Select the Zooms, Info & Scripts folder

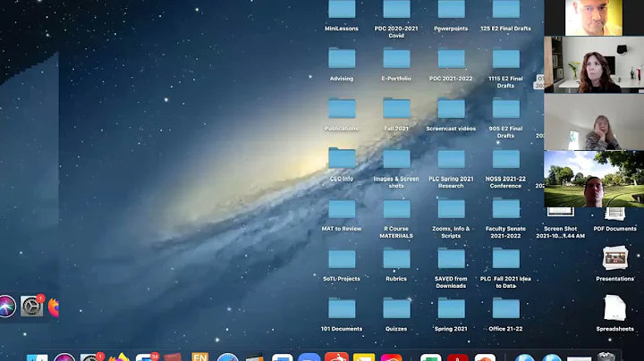click(x=451, y=208)
